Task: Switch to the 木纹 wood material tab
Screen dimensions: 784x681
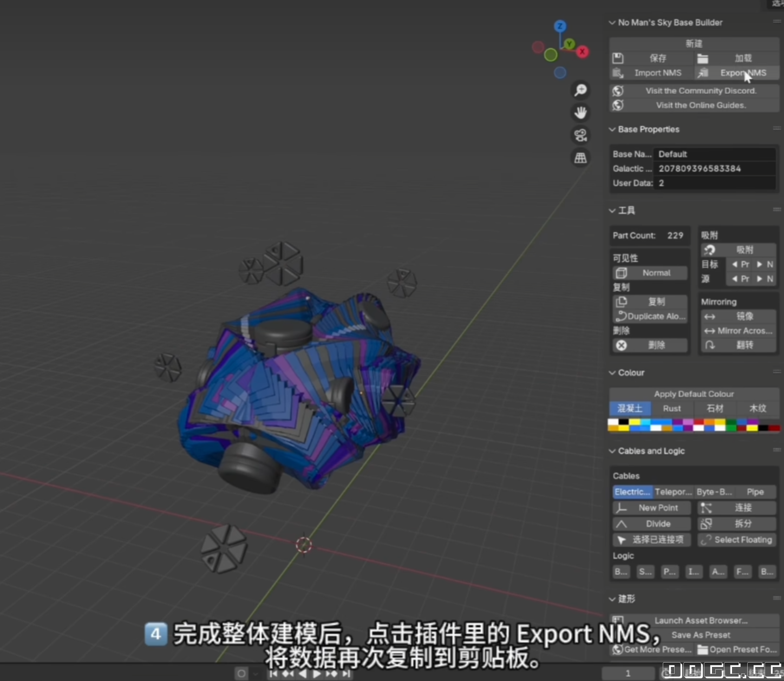Action: pos(757,409)
